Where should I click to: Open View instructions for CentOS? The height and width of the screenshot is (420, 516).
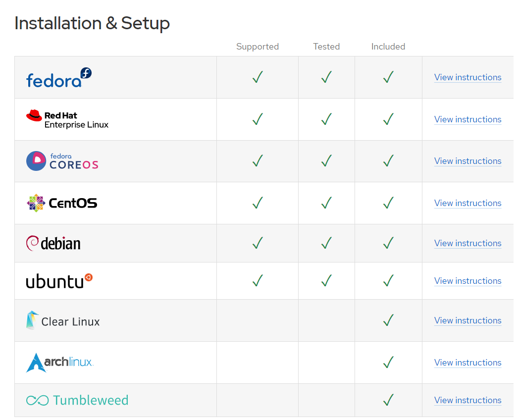coord(467,203)
